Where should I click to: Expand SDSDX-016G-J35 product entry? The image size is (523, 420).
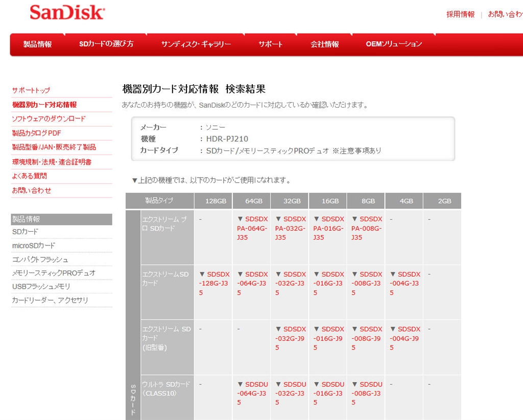(x=328, y=283)
